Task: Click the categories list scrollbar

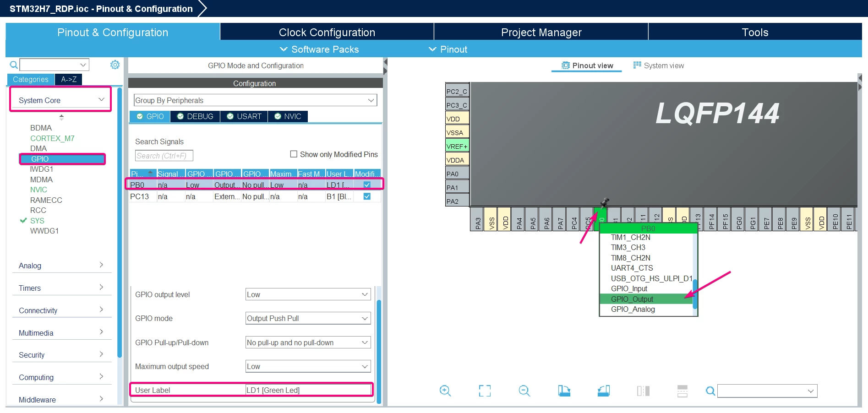Action: click(120, 223)
